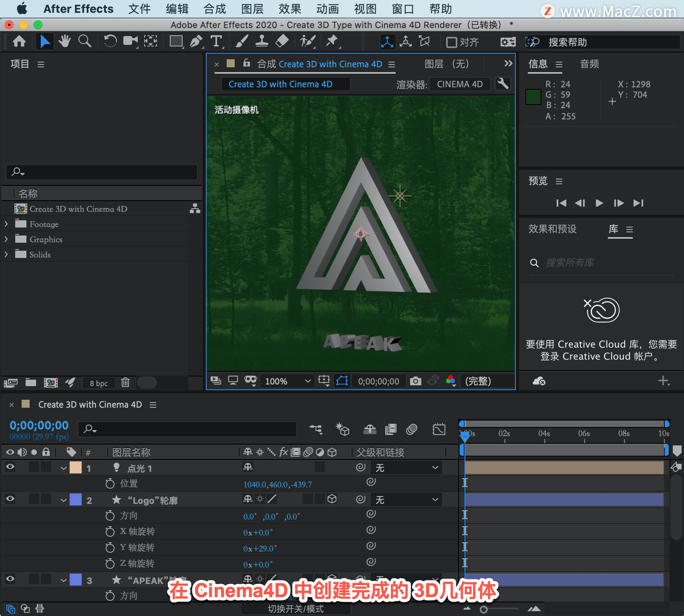
Task: Hide the “Logo”轮廓 layer eye
Action: point(10,499)
